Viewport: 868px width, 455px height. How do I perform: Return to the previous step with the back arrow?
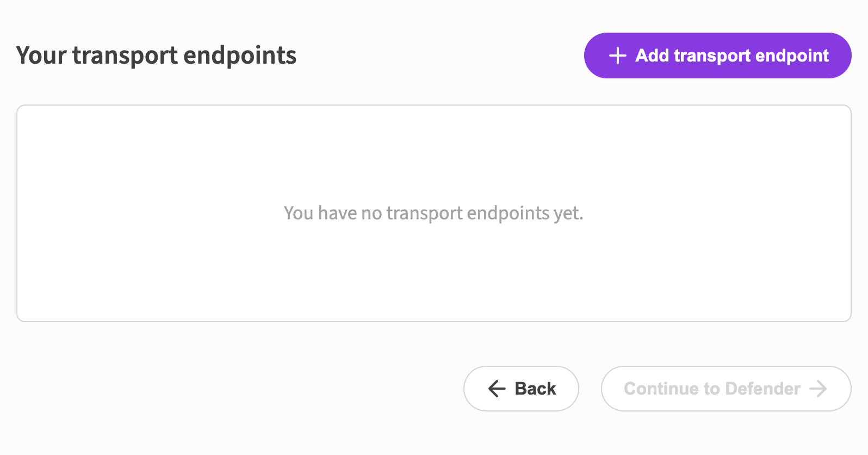[497, 389]
